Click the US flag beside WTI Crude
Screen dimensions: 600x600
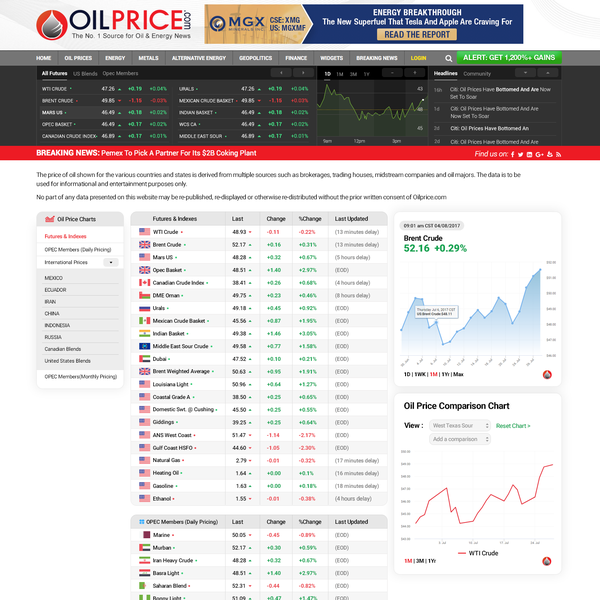tap(144, 232)
